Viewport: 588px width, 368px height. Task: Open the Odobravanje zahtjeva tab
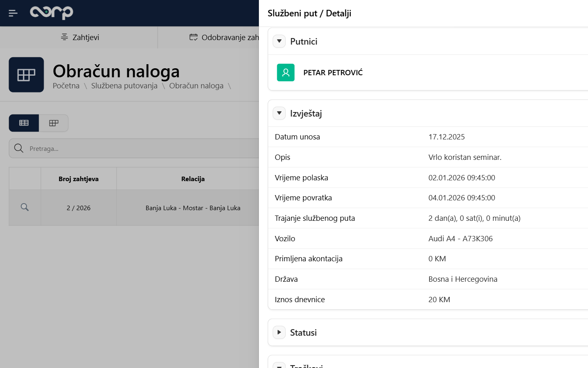225,37
